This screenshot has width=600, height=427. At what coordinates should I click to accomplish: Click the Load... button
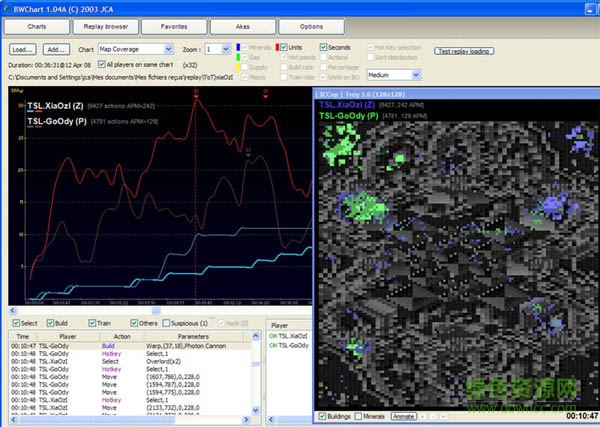[x=23, y=48]
